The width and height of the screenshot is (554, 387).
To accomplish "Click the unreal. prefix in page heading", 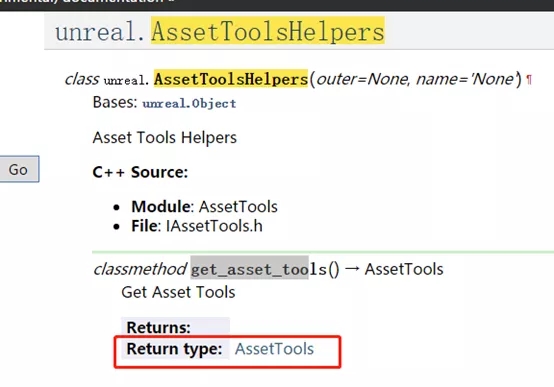I will (x=100, y=31).
